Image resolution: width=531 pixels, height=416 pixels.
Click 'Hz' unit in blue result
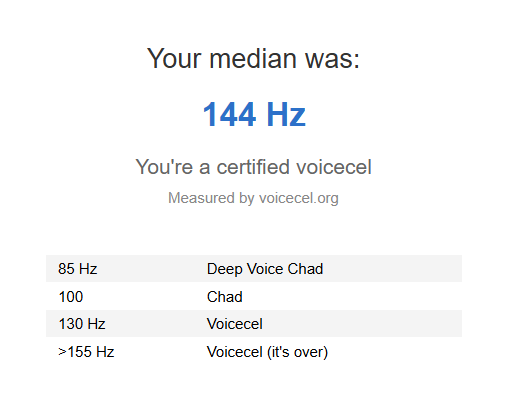coord(286,115)
